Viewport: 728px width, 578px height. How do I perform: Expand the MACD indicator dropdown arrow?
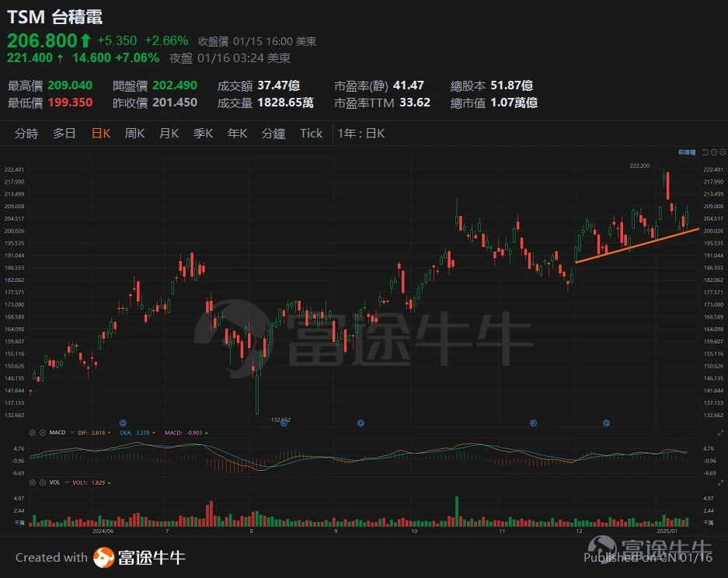(x=72, y=433)
